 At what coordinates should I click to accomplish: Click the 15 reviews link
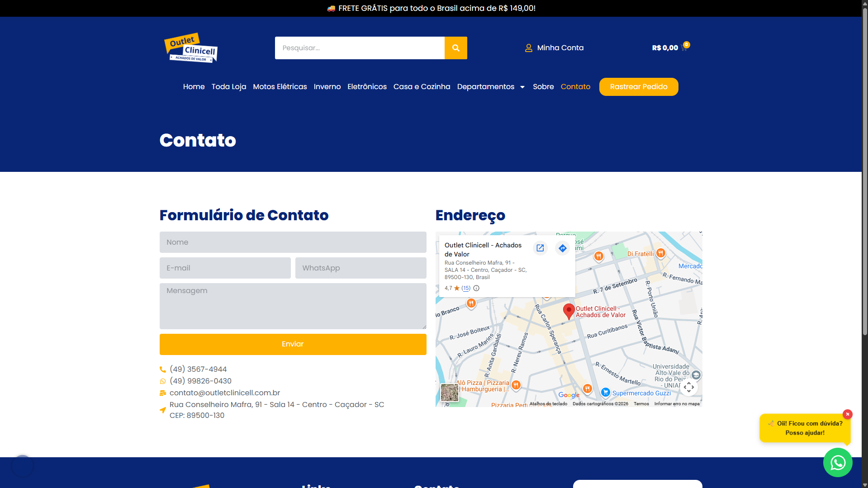click(x=466, y=288)
